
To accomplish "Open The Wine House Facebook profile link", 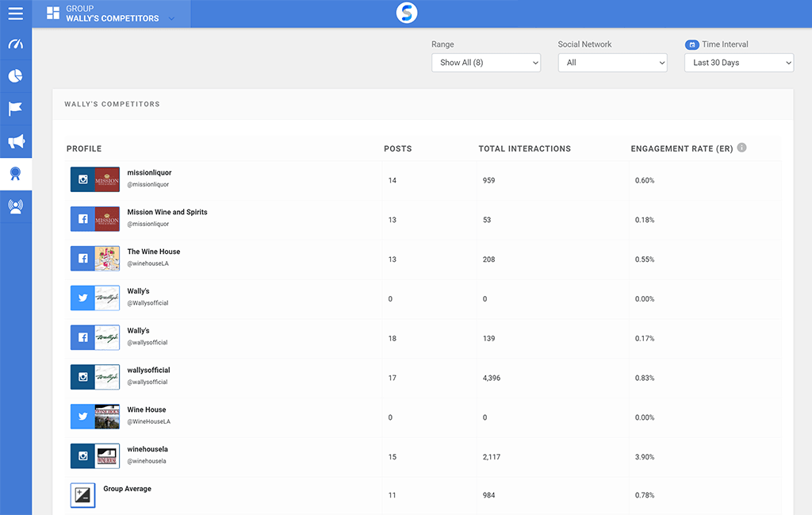I will click(x=154, y=252).
